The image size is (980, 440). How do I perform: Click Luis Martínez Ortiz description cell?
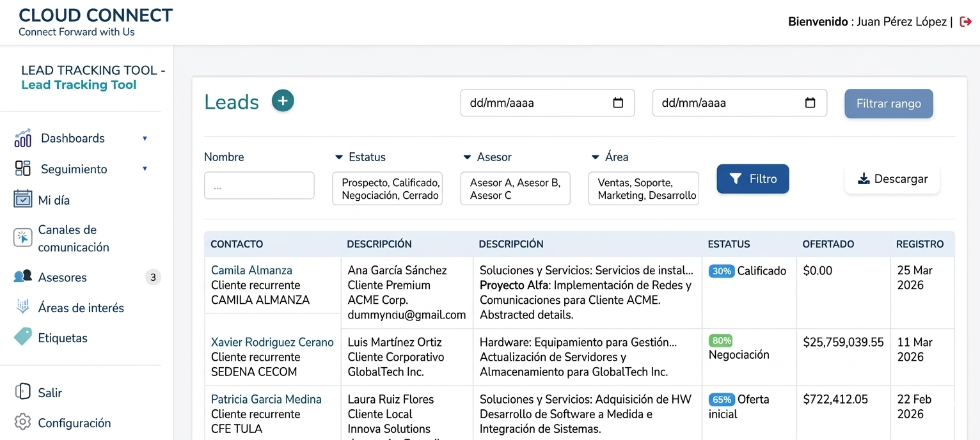coord(407,357)
